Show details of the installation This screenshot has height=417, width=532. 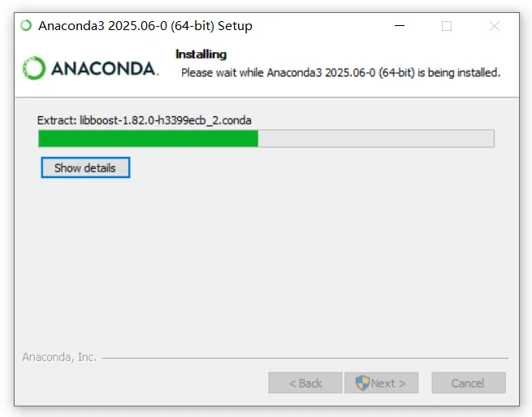[x=85, y=167]
